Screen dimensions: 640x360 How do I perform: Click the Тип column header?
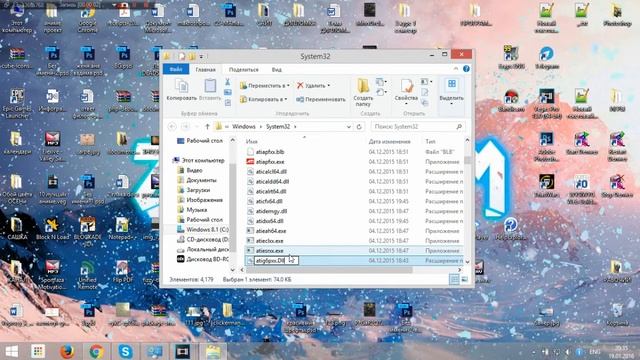[x=430, y=142]
